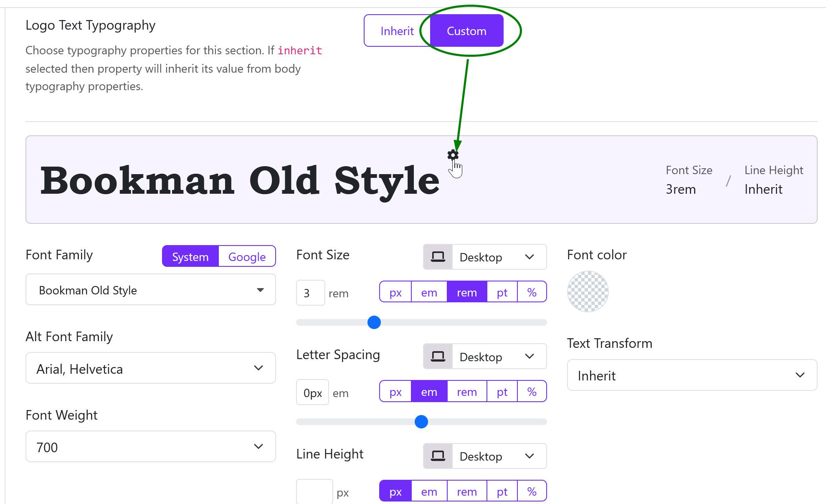
Task: Select em unit for Line Height
Action: [429, 491]
